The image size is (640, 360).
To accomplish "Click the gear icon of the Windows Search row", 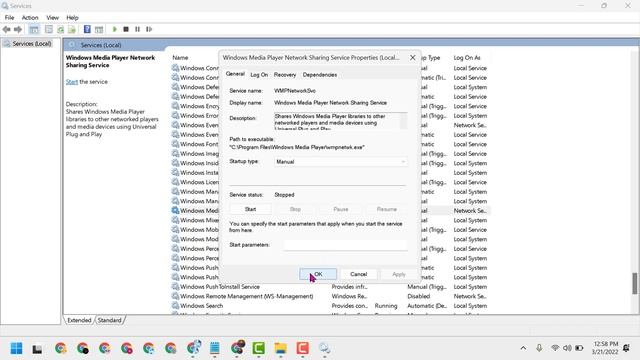I will pos(175,306).
